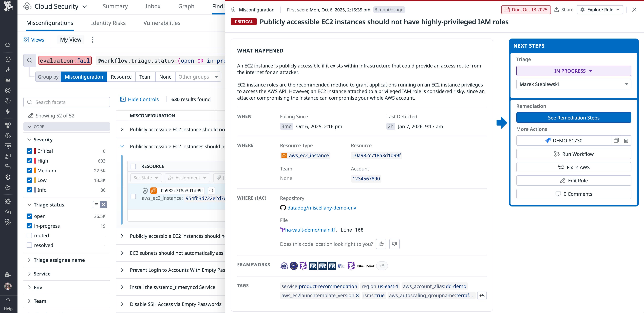Switch to the Identity Risks tab

tap(108, 23)
